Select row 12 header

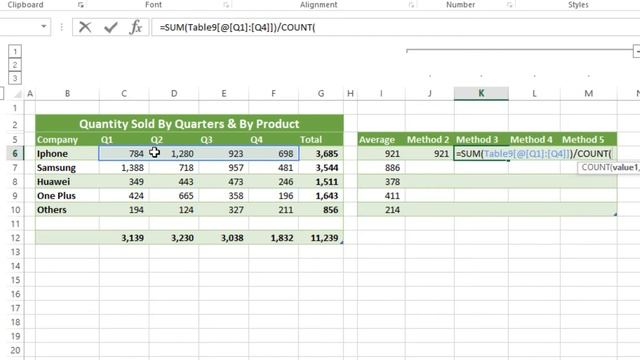point(15,238)
